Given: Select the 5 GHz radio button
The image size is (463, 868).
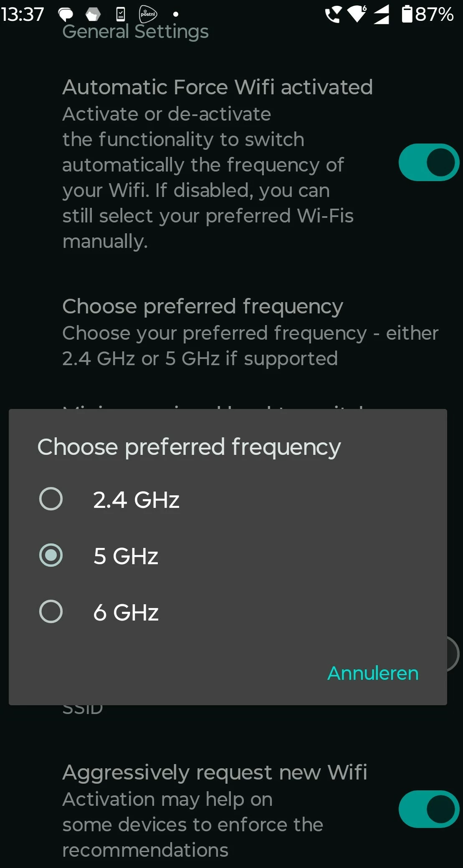Looking at the screenshot, I should [51, 555].
